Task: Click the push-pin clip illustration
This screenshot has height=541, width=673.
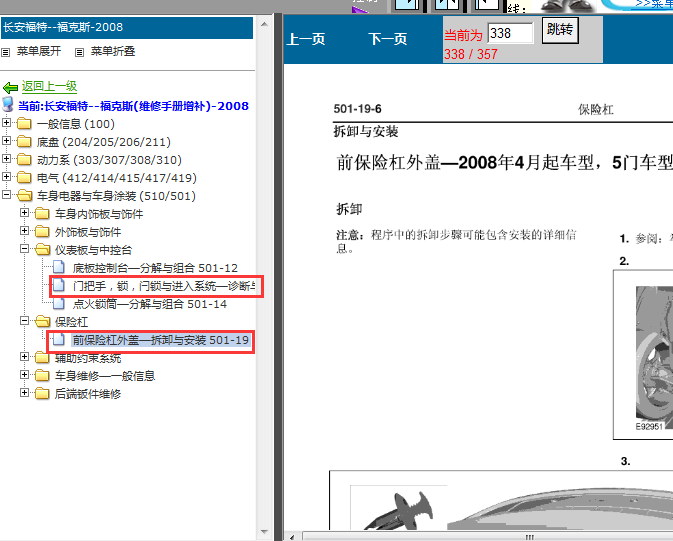Action: (398, 510)
